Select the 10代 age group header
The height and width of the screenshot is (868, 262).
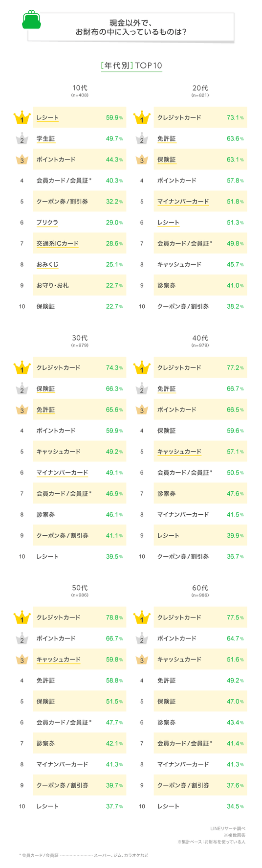click(80, 90)
